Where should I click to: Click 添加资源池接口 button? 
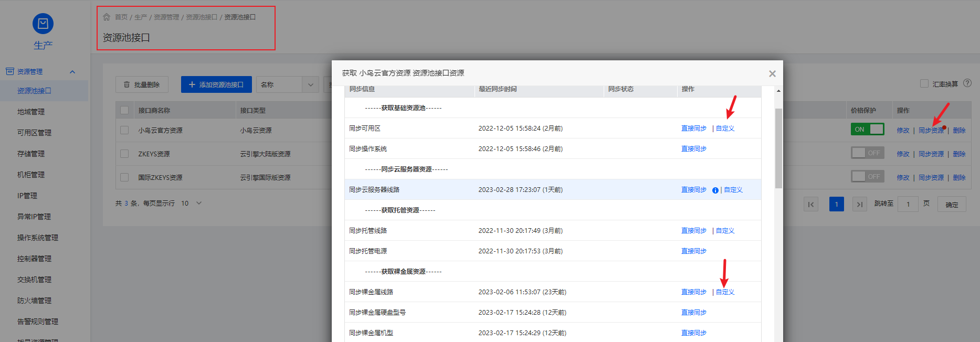pyautogui.click(x=216, y=84)
